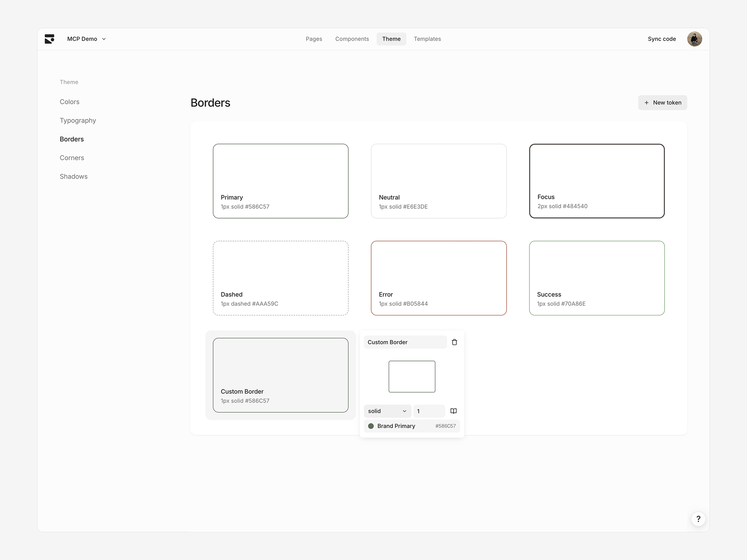Screen dimensions: 747x560
Task: Click the Brand Primary color dot
Action: (x=371, y=426)
